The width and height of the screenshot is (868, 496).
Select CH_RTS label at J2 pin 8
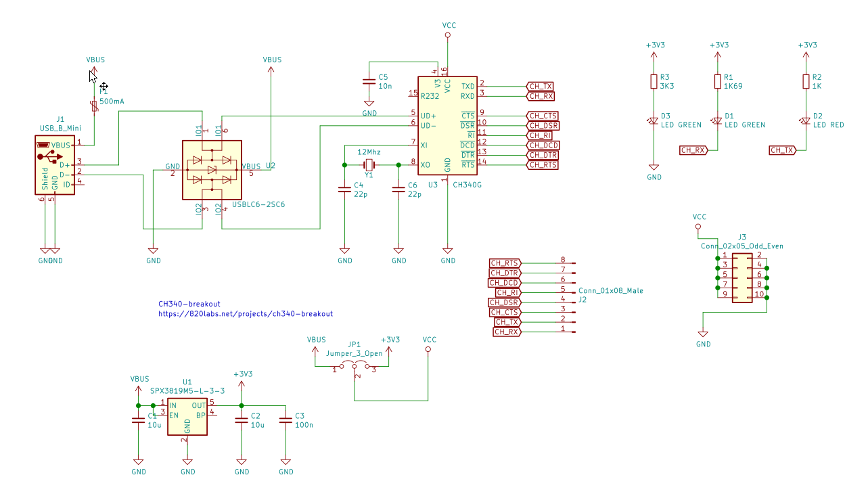pos(505,263)
